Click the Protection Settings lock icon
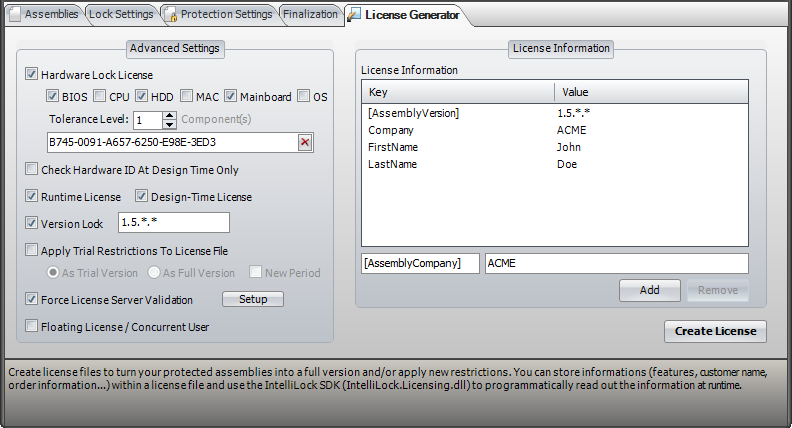 171,15
